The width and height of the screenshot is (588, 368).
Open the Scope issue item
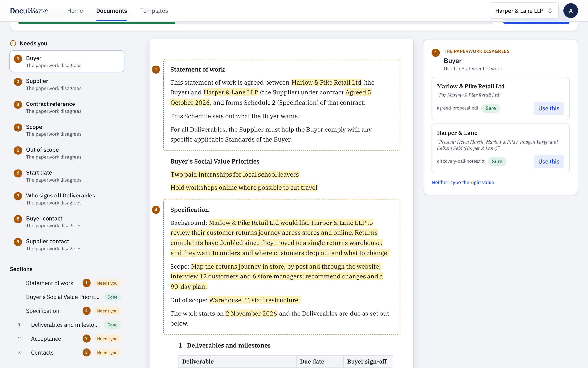click(x=67, y=130)
